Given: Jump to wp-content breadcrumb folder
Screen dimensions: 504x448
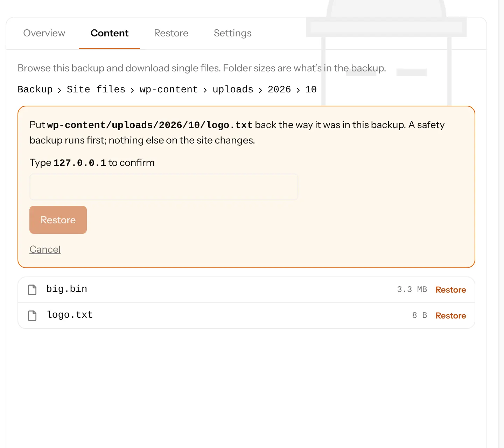Looking at the screenshot, I should [169, 90].
